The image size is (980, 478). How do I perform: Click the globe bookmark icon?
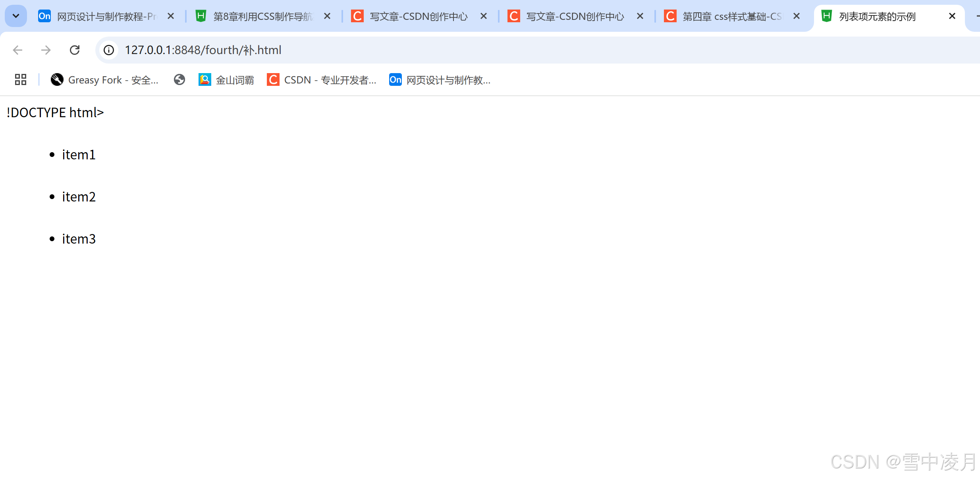click(179, 80)
